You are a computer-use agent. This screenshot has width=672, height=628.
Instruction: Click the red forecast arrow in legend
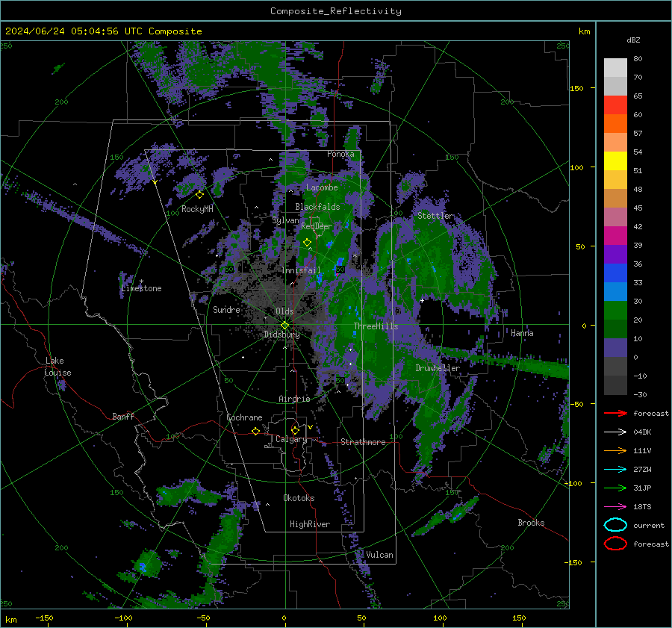[x=615, y=413]
